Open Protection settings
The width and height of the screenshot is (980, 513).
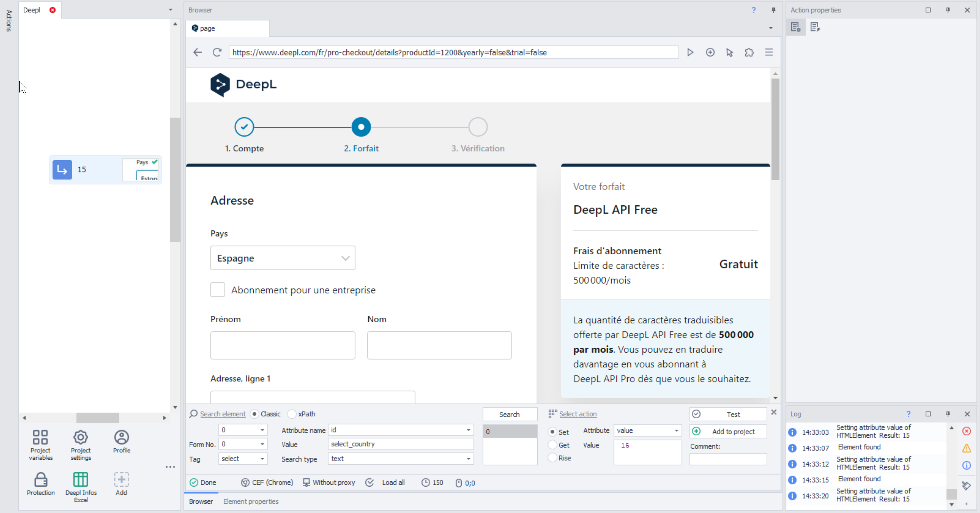click(41, 484)
